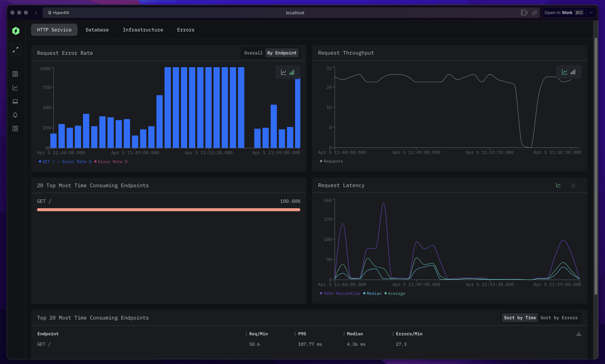The image size is (605, 364).
Task: Toggle the GET / Error Rate % legend series
Action: (x=65, y=162)
